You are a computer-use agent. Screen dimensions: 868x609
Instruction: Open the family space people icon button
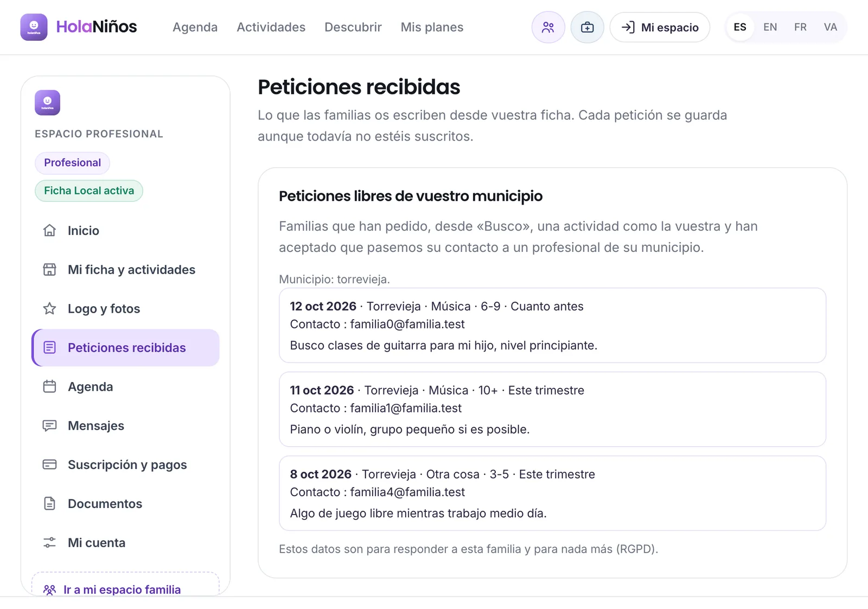pyautogui.click(x=548, y=27)
